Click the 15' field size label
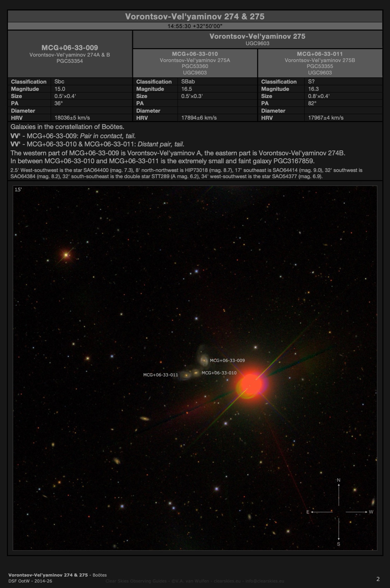The height and width of the screenshot is (588, 390). (18, 190)
